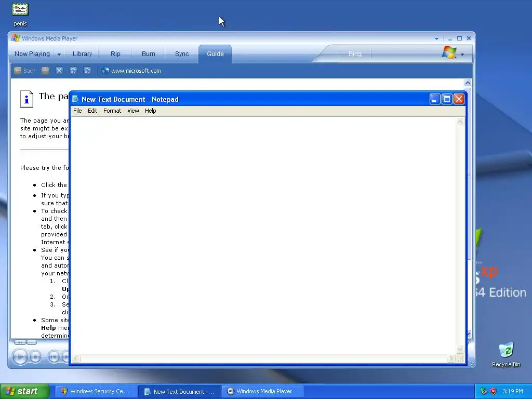Open the Now Playing tab
The height and width of the screenshot is (399, 532).
point(32,54)
